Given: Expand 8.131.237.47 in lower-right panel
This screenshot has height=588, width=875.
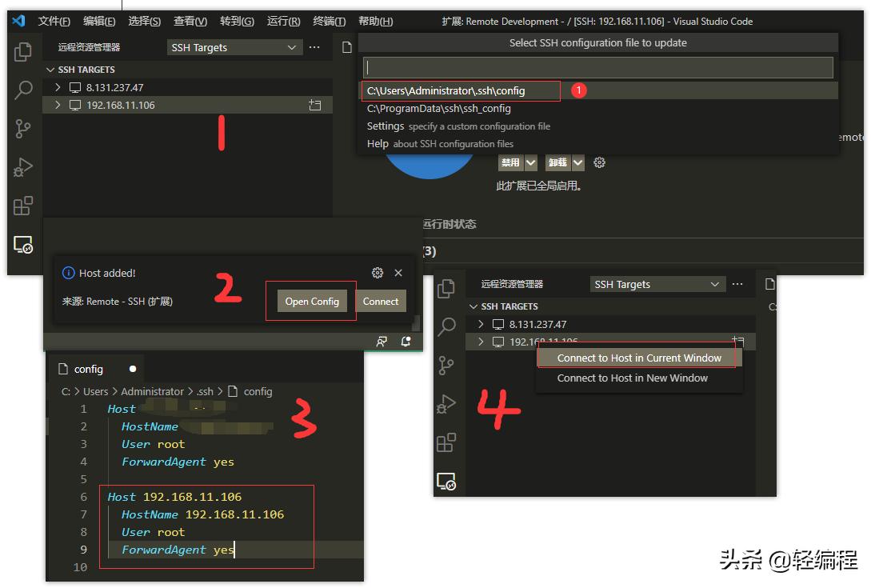Looking at the screenshot, I should coord(481,325).
